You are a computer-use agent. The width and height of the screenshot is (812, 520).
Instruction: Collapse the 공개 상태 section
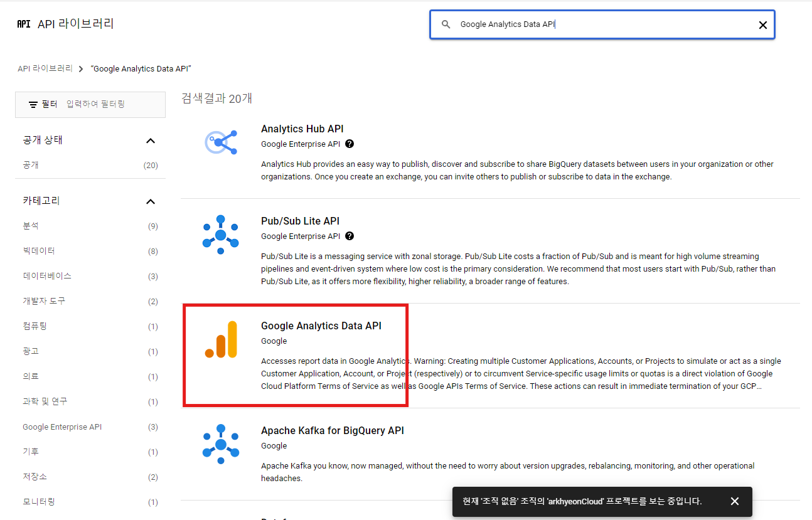(151, 141)
